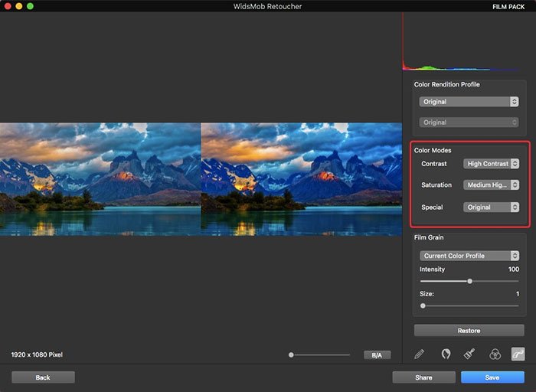The height and width of the screenshot is (392, 536).
Task: Select the highlighted Film Pack tool icon
Action: (518, 354)
